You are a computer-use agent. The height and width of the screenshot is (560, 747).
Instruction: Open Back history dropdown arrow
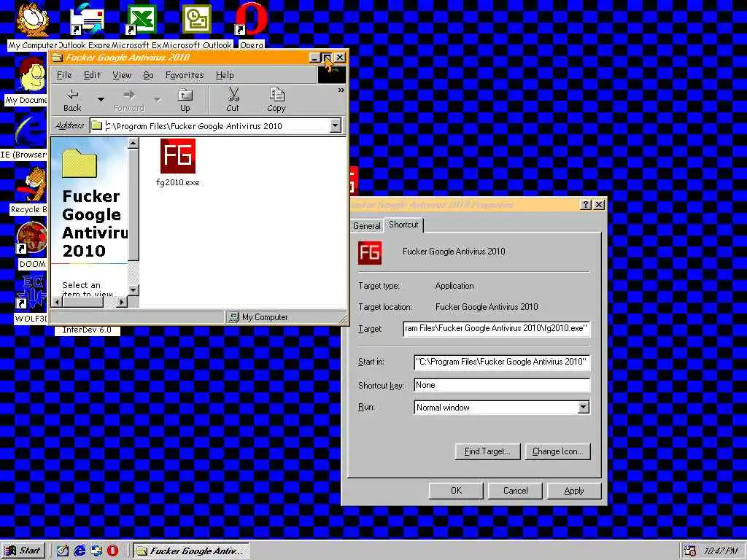[101, 99]
